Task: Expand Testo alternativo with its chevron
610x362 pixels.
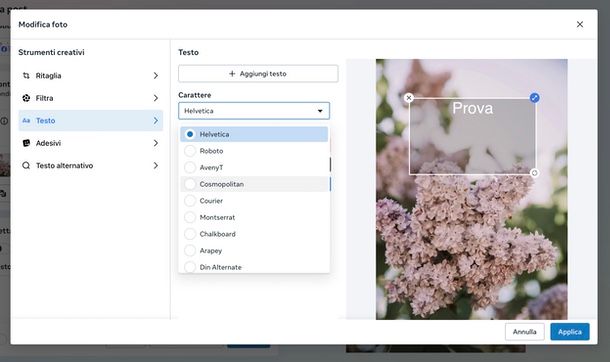Action: [156, 166]
